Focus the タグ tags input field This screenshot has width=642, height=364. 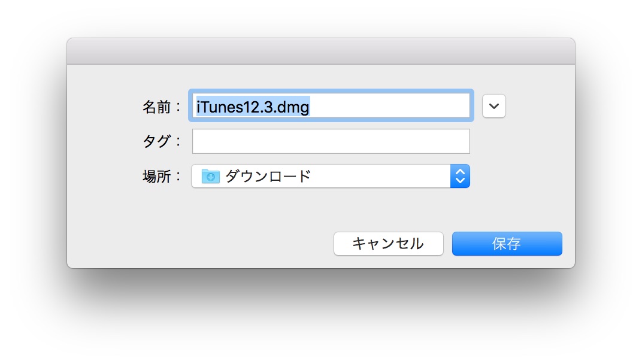coord(331,141)
